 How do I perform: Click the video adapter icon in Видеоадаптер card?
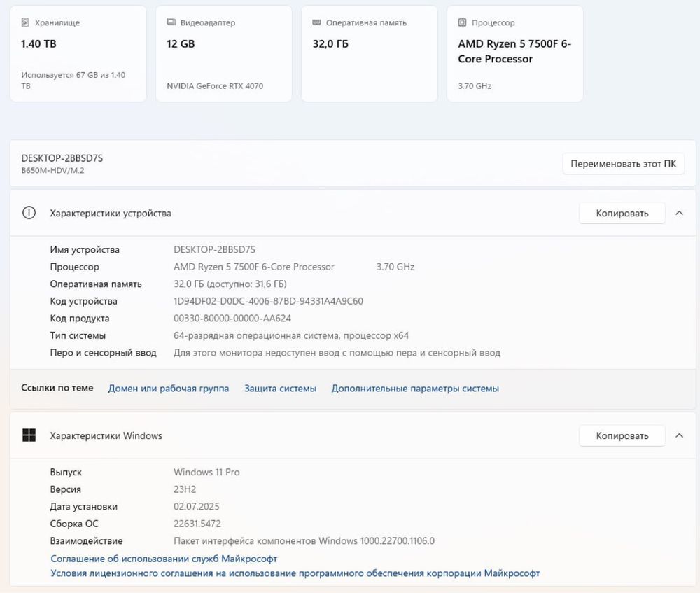(x=171, y=22)
